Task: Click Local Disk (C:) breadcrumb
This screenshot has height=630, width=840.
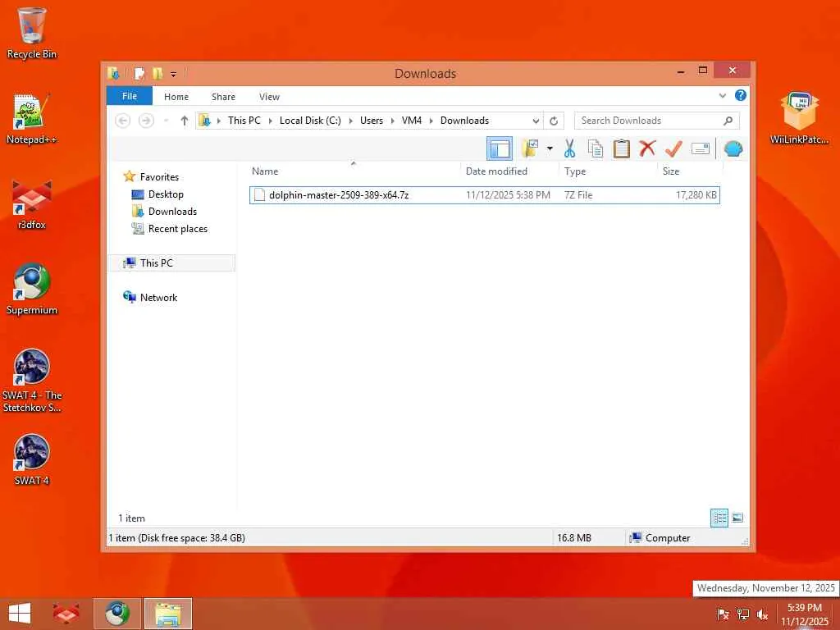Action: click(310, 121)
